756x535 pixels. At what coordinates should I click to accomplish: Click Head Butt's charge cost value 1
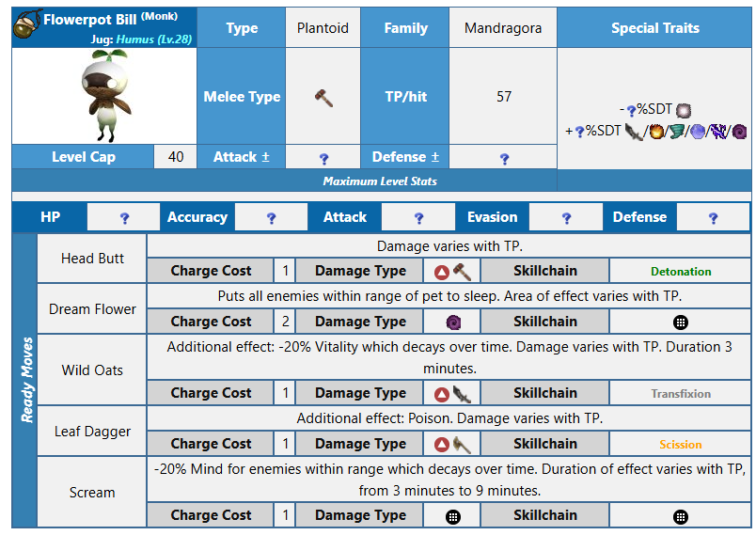[x=286, y=271]
